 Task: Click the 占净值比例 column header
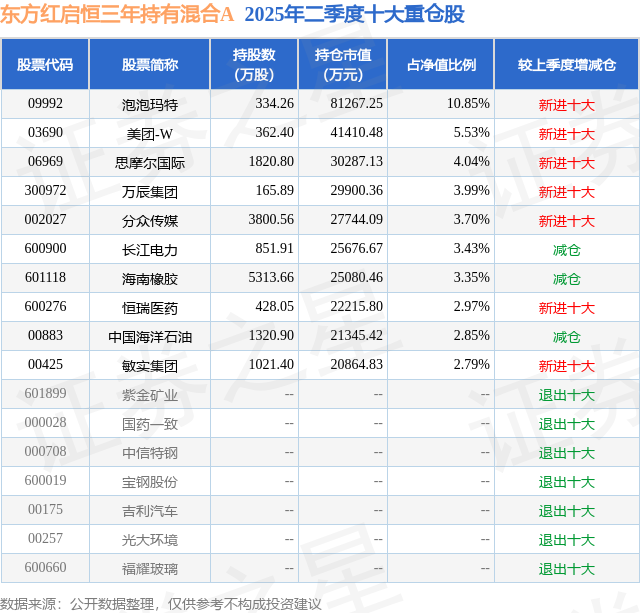441,65
